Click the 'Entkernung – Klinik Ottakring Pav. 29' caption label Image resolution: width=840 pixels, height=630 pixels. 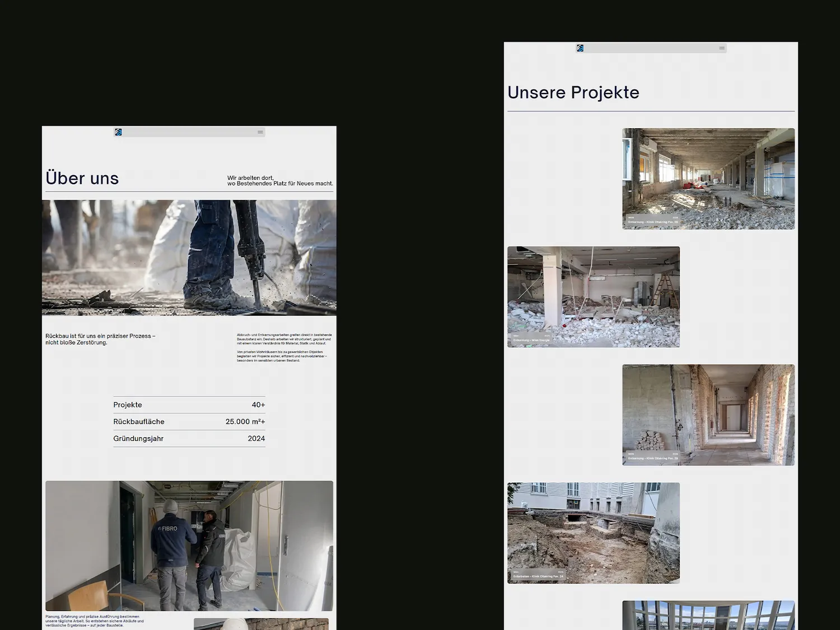(653, 458)
